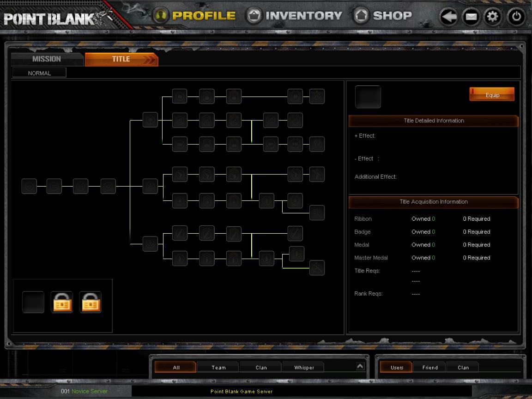Select the Whisper chat tab
This screenshot has width=532, height=399.
click(x=304, y=368)
